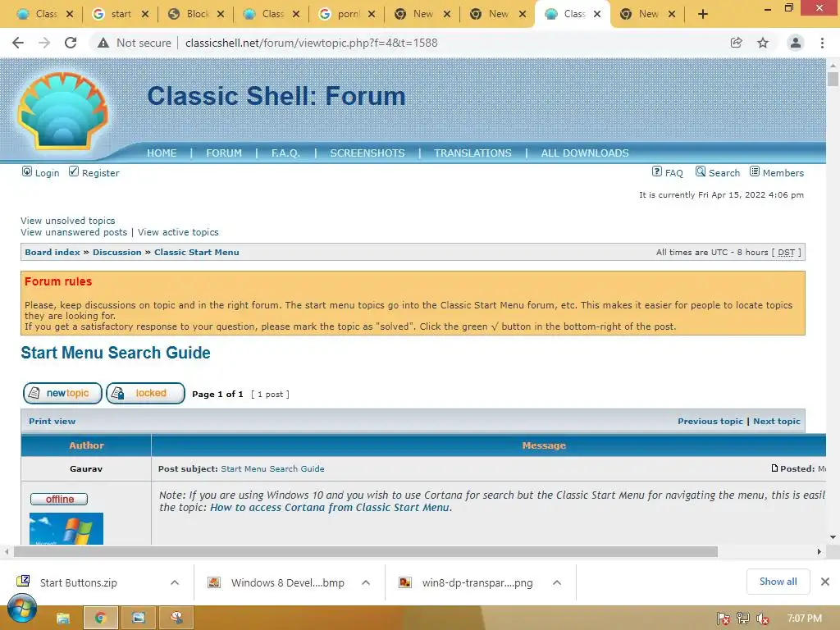Click the forward navigation arrow

point(44,43)
